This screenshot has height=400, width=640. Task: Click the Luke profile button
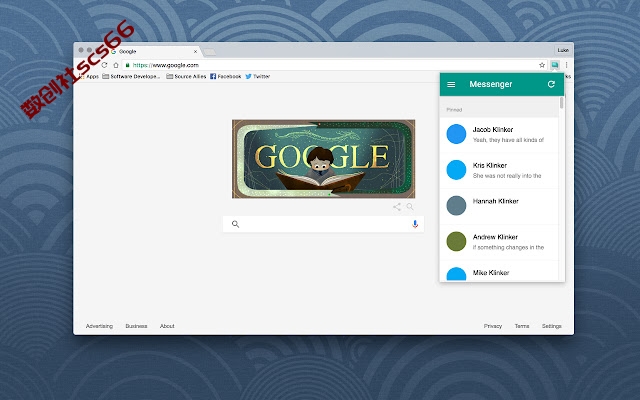[563, 50]
